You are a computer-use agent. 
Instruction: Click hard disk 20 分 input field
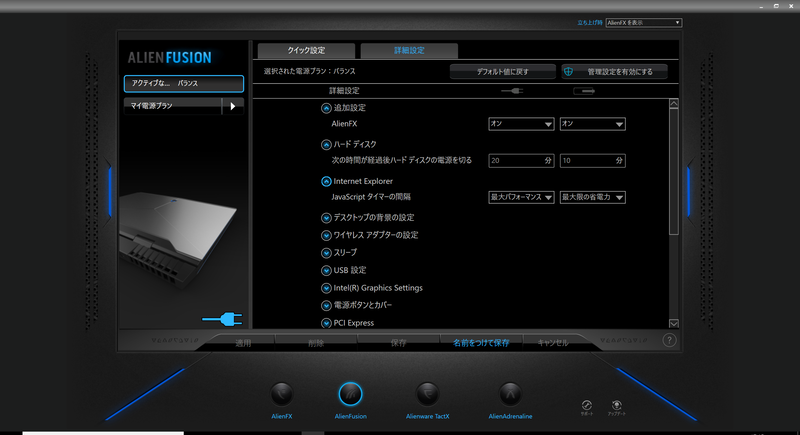tap(521, 161)
